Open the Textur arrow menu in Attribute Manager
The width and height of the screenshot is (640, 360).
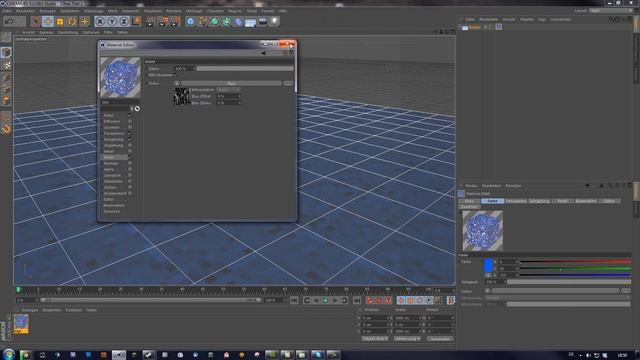point(487,291)
